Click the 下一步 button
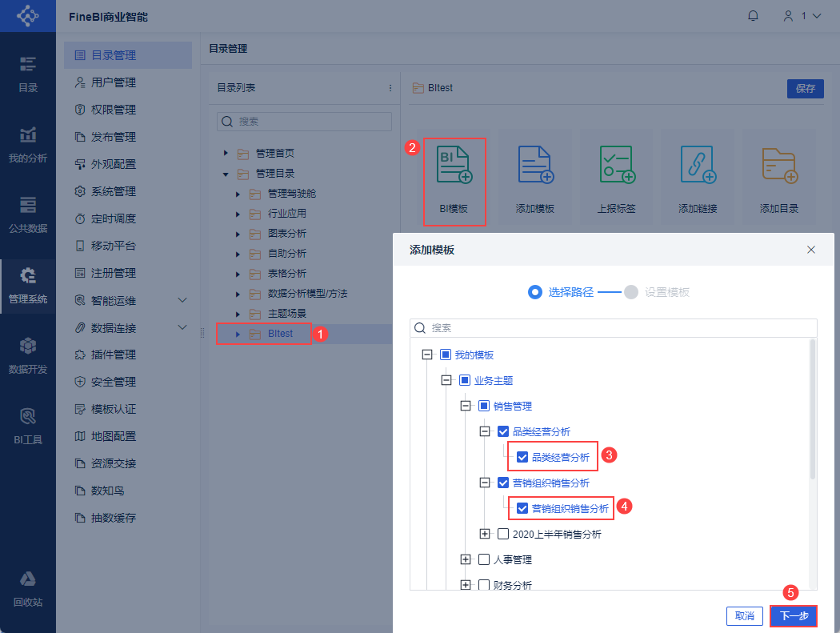 pos(794,616)
